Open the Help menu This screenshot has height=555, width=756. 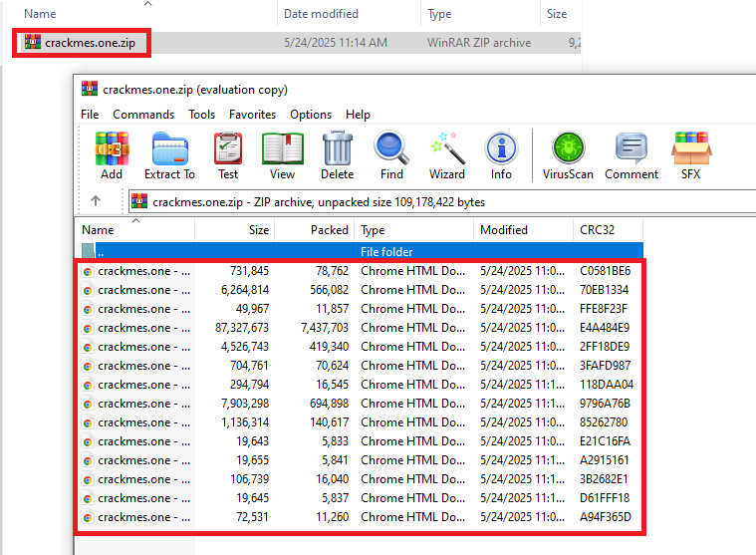[358, 115]
